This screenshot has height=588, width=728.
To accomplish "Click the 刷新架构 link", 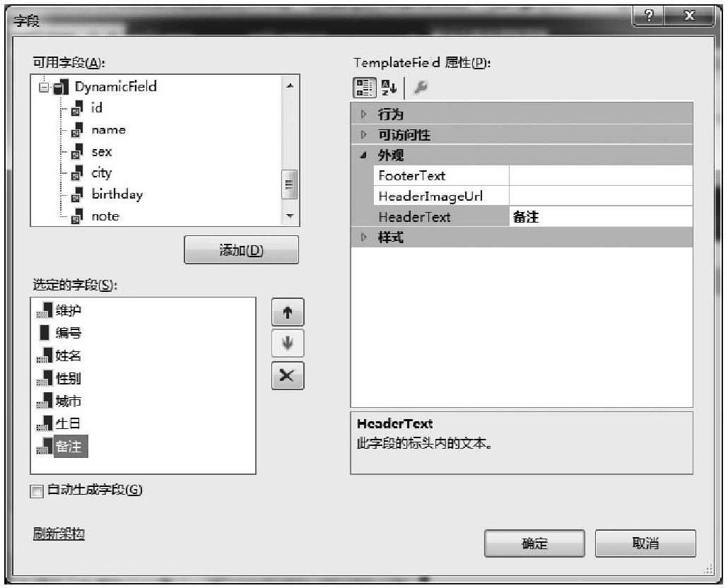I will click(x=59, y=534).
